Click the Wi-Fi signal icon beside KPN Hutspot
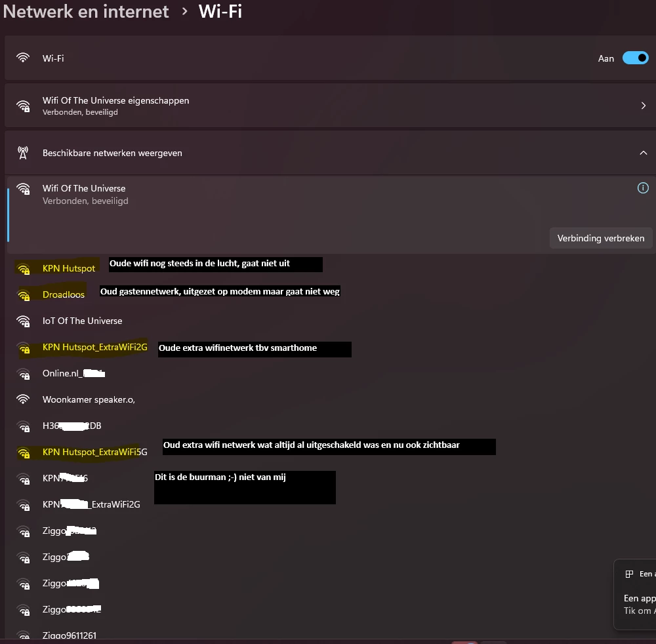This screenshot has width=656, height=644. pyautogui.click(x=24, y=269)
